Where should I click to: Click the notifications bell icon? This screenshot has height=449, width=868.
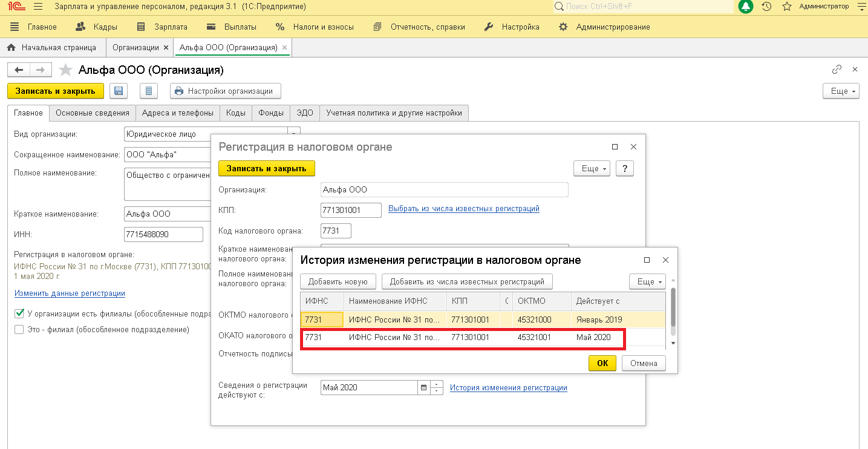(x=746, y=7)
